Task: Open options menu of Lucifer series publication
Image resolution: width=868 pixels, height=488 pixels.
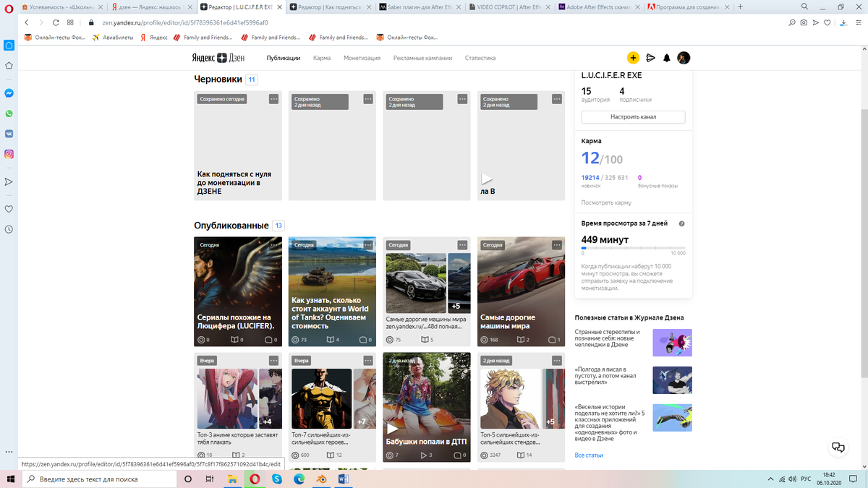Action: coord(273,245)
